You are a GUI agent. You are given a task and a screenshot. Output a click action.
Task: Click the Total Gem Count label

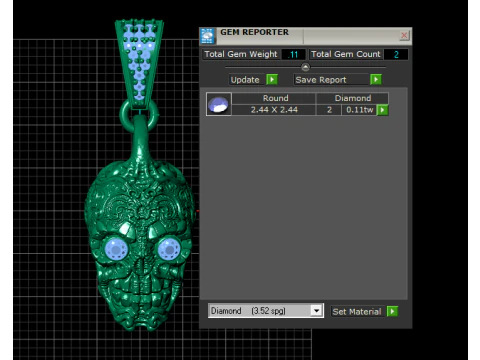click(346, 54)
